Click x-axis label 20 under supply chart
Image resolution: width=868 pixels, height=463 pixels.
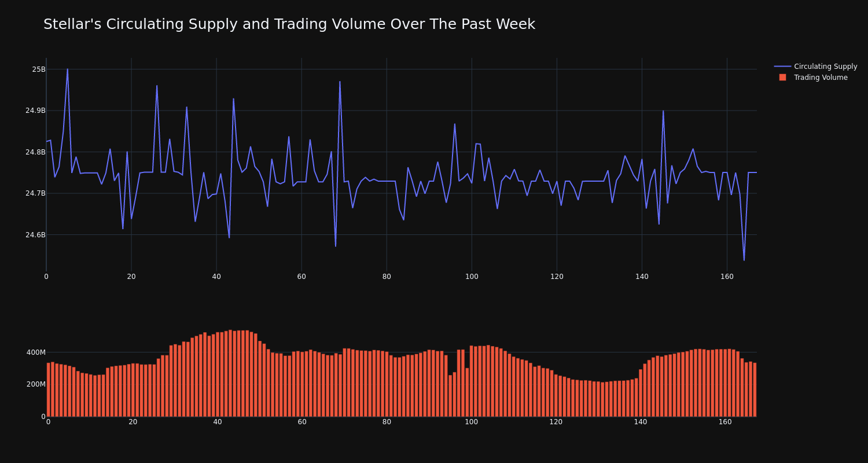131,277
